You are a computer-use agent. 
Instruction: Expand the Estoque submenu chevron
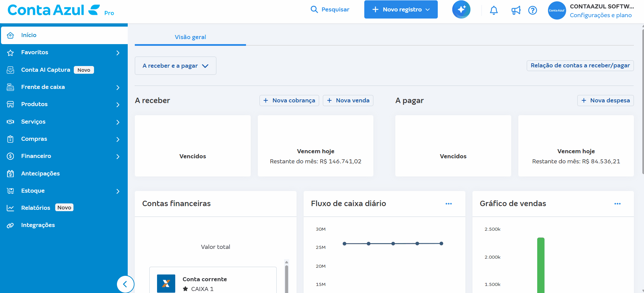pos(118,191)
